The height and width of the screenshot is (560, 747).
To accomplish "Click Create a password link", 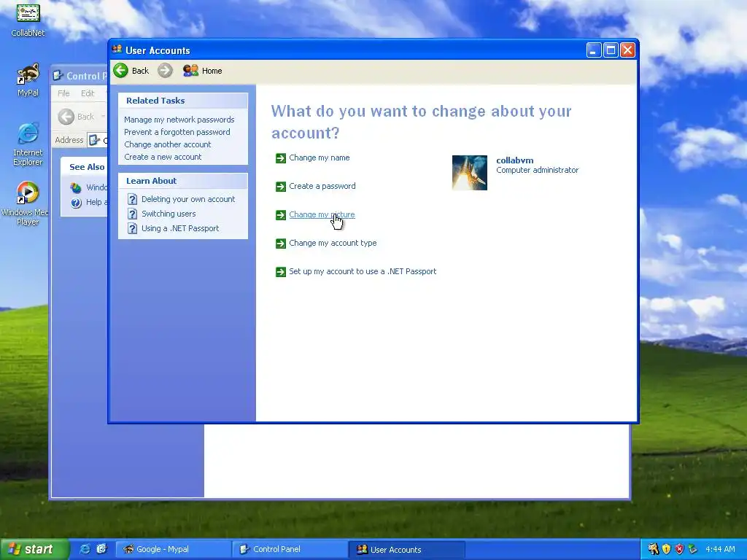I will coord(322,186).
